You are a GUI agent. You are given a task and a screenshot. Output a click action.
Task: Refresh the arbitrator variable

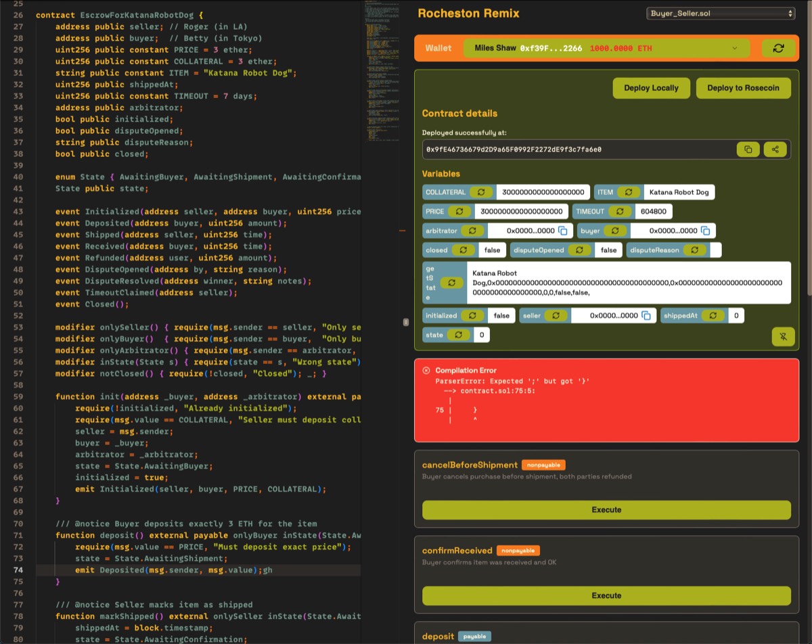pos(472,231)
